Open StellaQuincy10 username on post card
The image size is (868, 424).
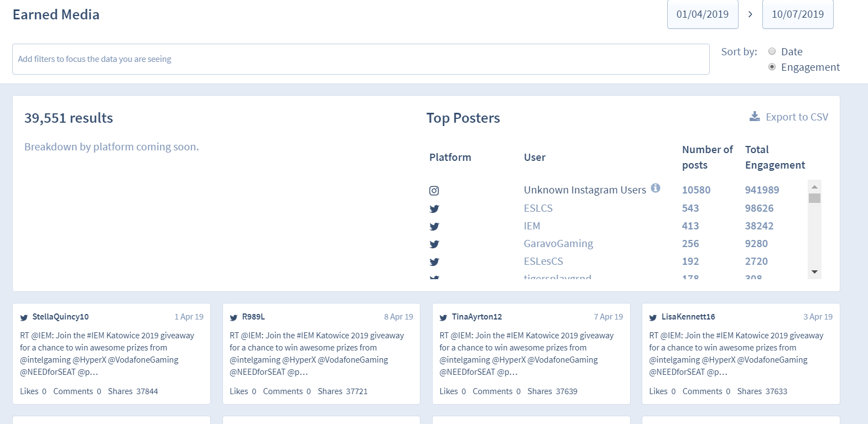[60, 317]
